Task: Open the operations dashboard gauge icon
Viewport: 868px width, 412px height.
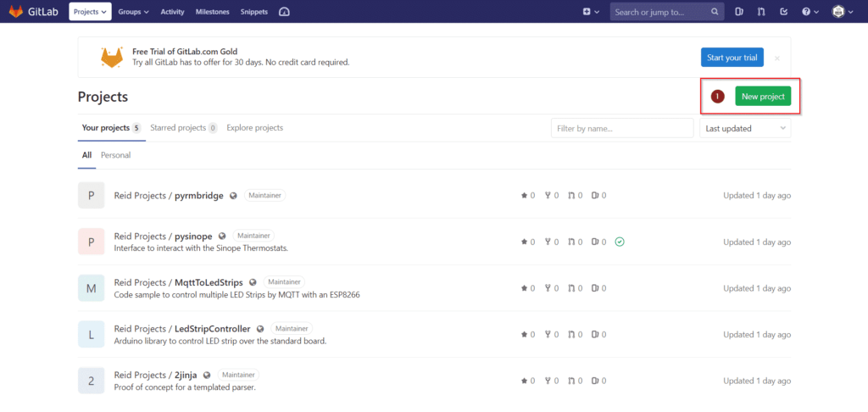Action: pyautogui.click(x=284, y=12)
